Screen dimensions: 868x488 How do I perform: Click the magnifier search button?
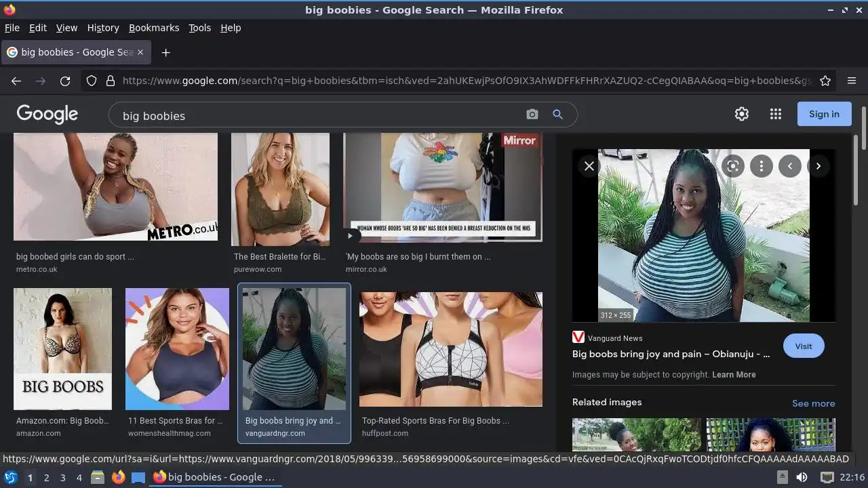[557, 115]
